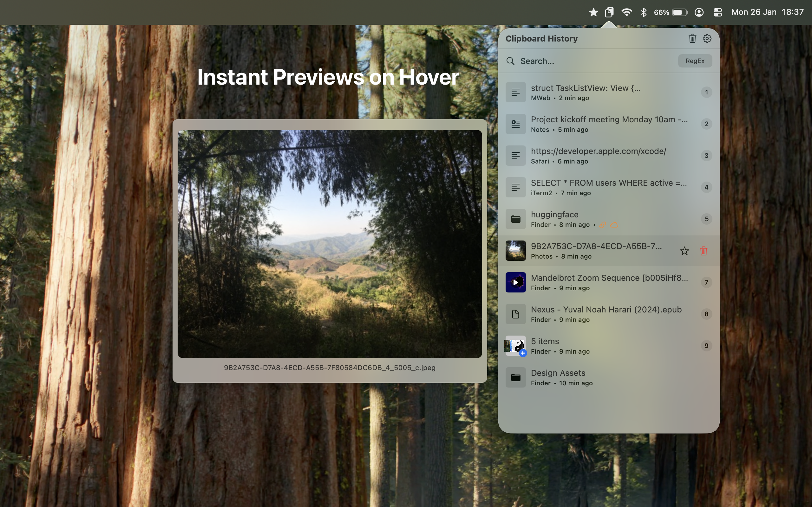
Task: Click the document icon beside struct TaskListView
Action: [515, 92]
